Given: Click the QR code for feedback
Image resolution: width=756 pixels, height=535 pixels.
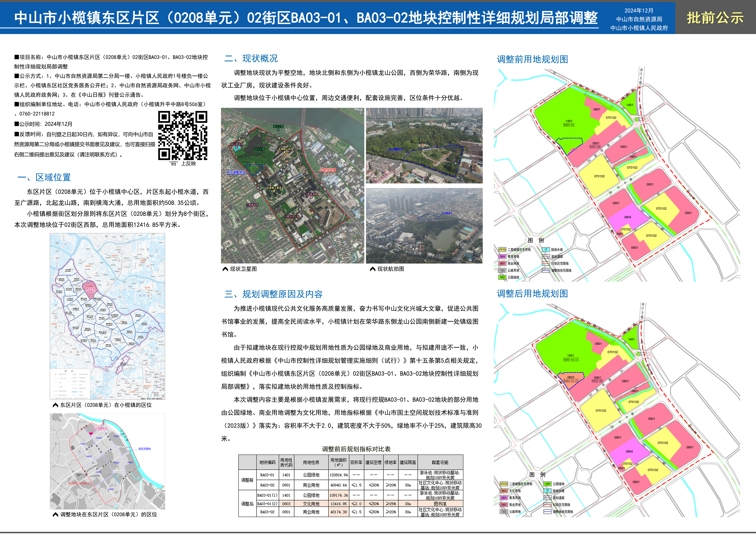Looking at the screenshot, I should [x=183, y=135].
